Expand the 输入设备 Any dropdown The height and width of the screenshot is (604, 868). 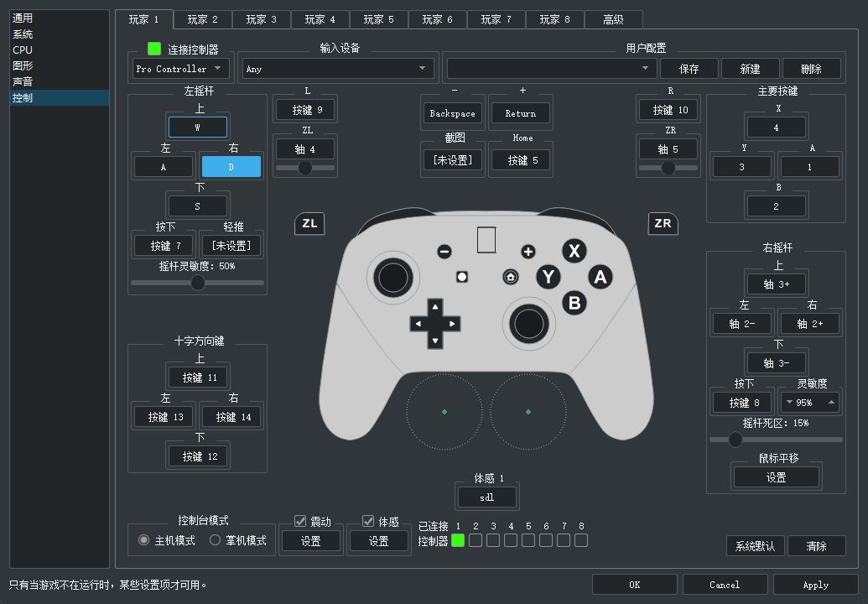[338, 69]
